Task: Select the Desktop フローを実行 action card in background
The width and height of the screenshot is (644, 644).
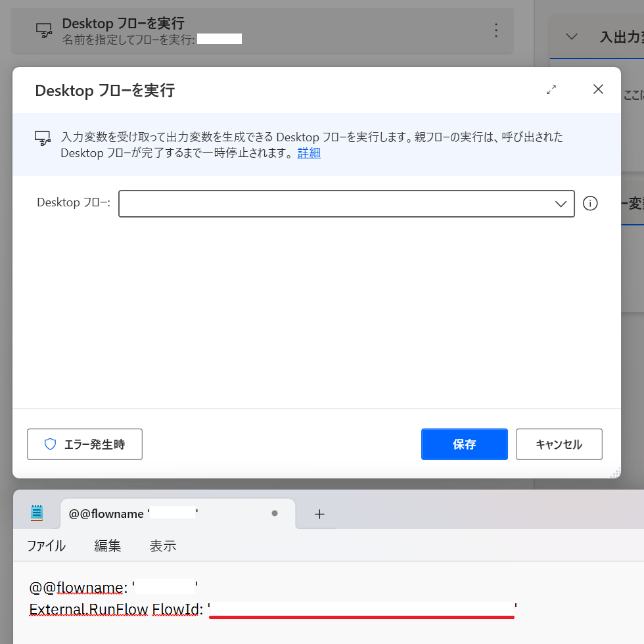Action: [262, 31]
